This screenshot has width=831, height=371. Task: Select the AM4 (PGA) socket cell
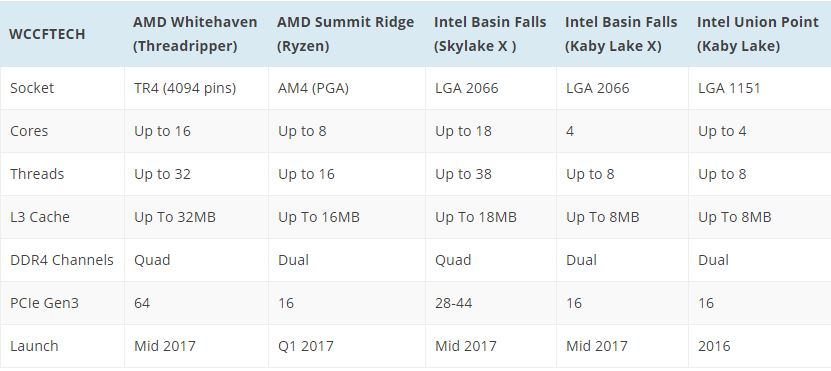(313, 87)
